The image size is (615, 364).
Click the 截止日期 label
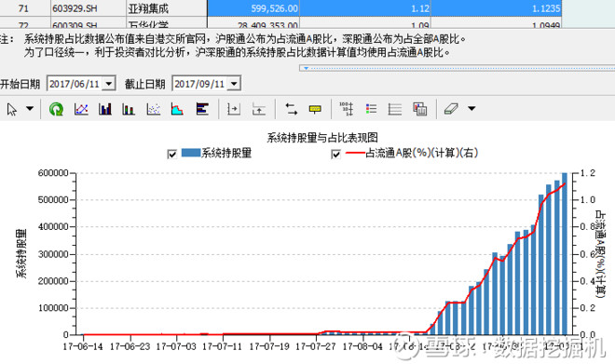145,84
